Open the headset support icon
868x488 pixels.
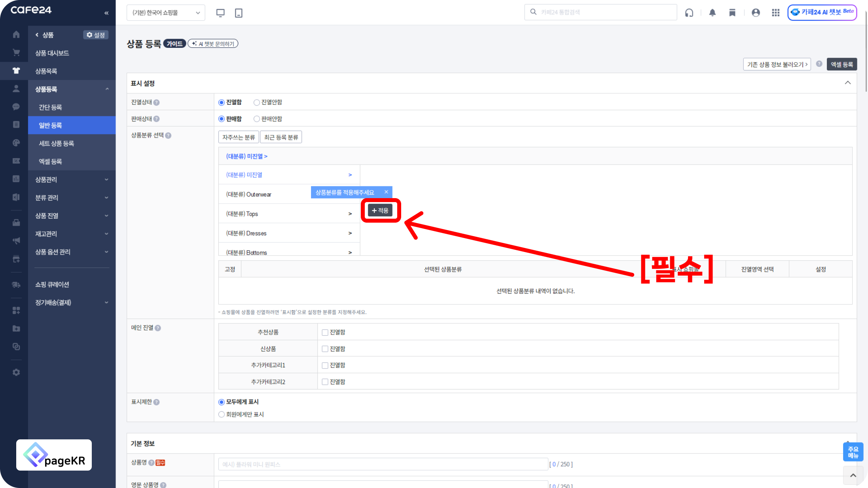[x=689, y=13]
